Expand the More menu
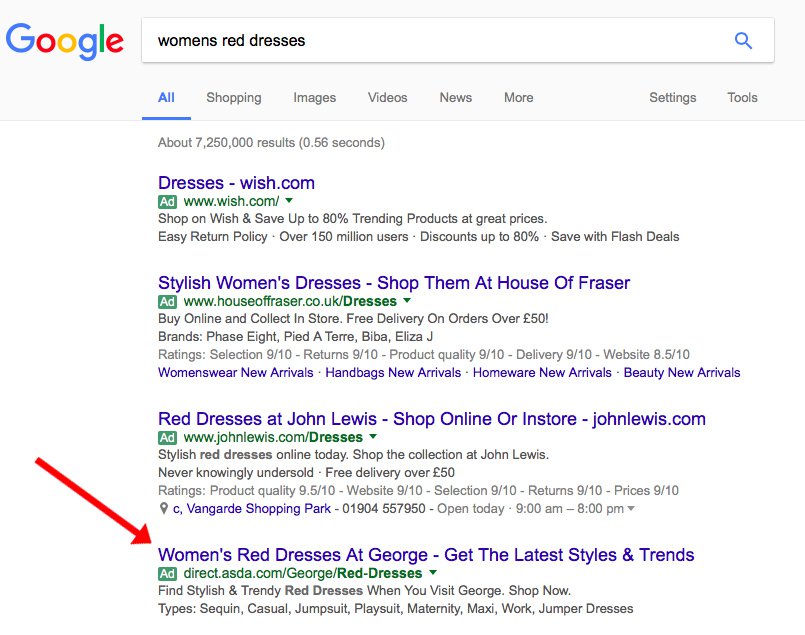 [519, 98]
